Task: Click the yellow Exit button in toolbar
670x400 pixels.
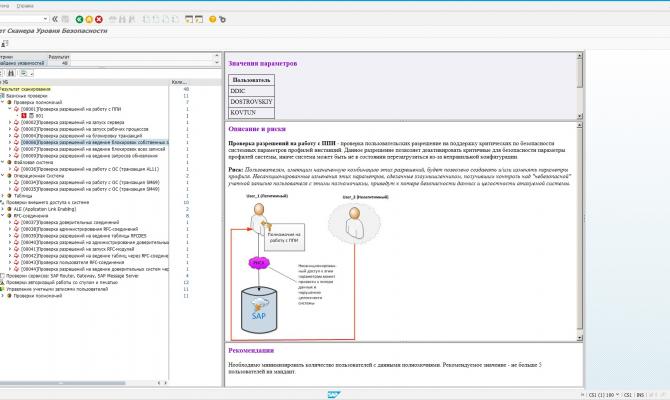Action: tap(89, 19)
